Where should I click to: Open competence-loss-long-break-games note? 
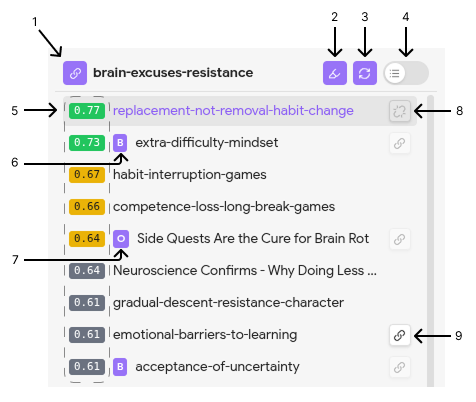(x=224, y=207)
